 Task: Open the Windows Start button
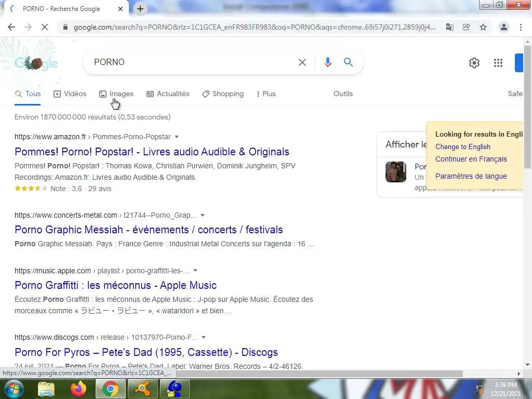(14, 389)
